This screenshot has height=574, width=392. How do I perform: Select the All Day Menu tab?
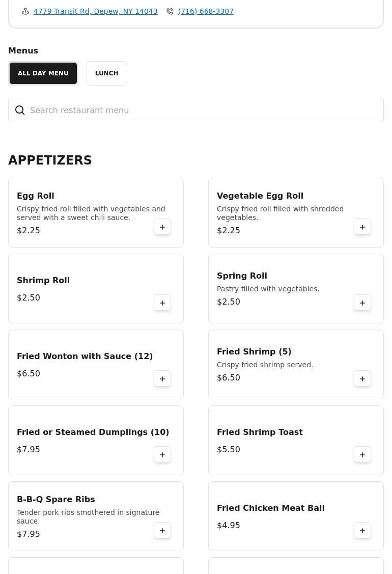click(x=43, y=73)
